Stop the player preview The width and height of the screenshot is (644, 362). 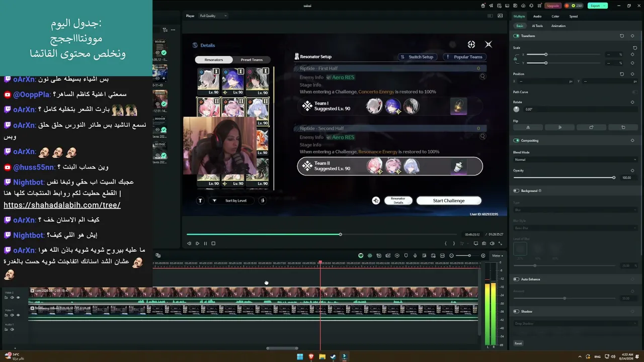(x=213, y=243)
